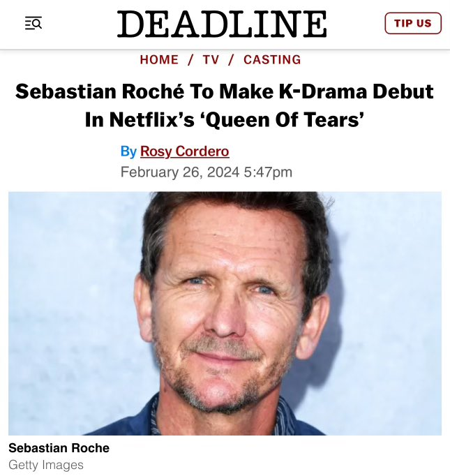Screen dimensions: 450x476
Task: Click the February 26, 2024 date
Action: [x=181, y=172]
